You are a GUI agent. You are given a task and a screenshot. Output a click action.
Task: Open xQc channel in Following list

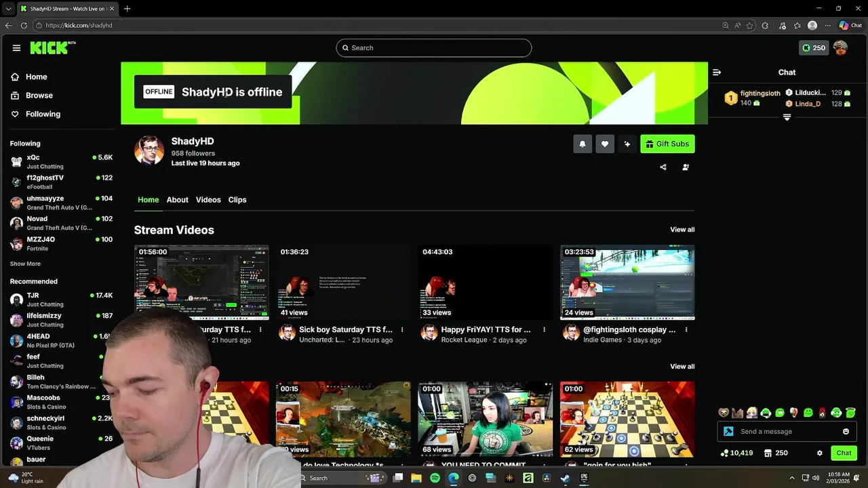pos(61,161)
